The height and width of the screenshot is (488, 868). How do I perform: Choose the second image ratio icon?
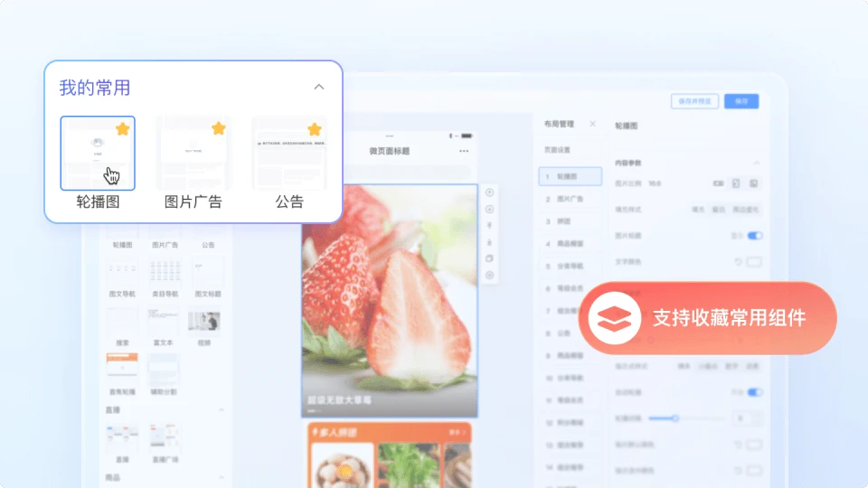click(736, 183)
